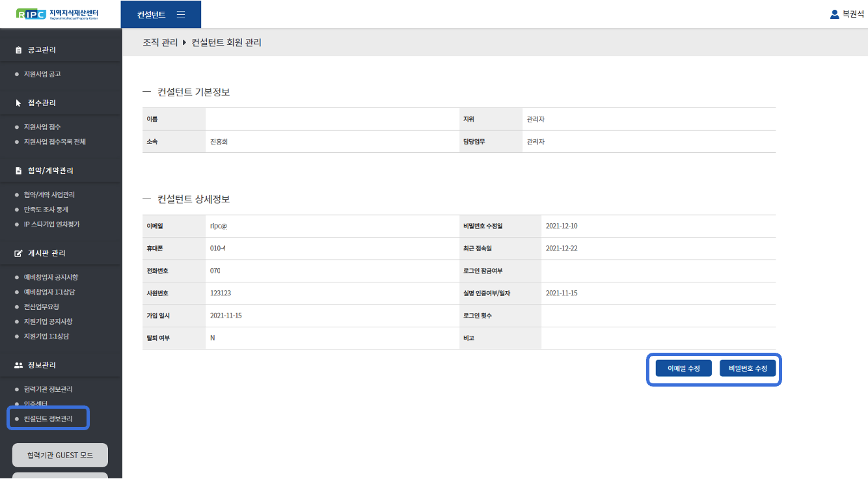868x479 pixels.
Task: Click the people icon for 정보관리
Action: (x=18, y=365)
